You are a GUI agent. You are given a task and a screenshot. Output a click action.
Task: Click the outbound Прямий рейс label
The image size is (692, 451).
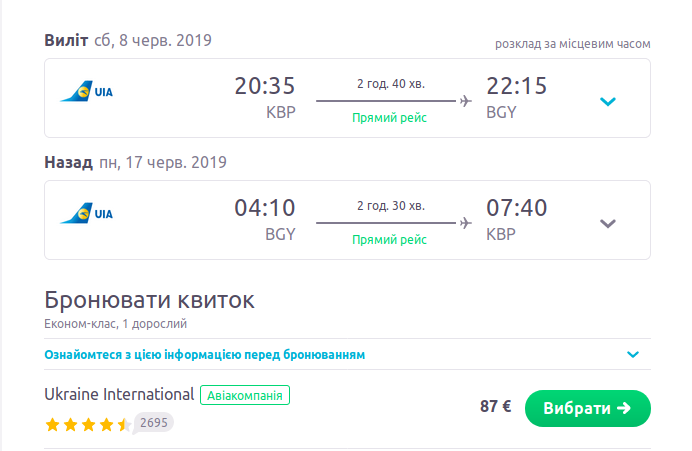tap(390, 118)
